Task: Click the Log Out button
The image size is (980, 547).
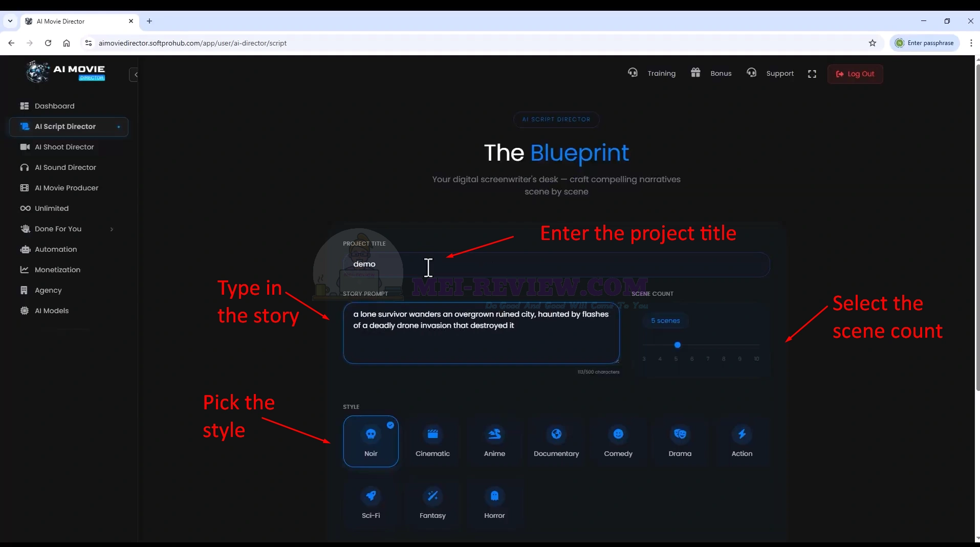Action: (855, 74)
